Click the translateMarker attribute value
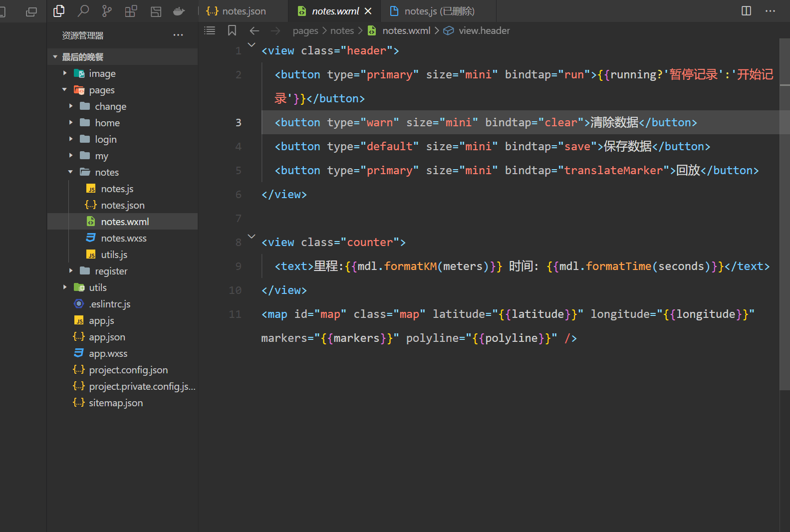 (613, 171)
